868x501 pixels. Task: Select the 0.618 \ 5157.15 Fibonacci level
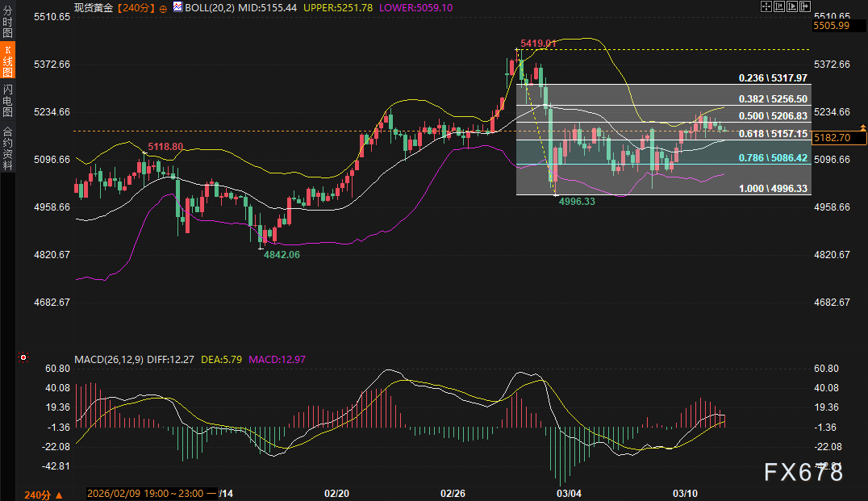773,134
